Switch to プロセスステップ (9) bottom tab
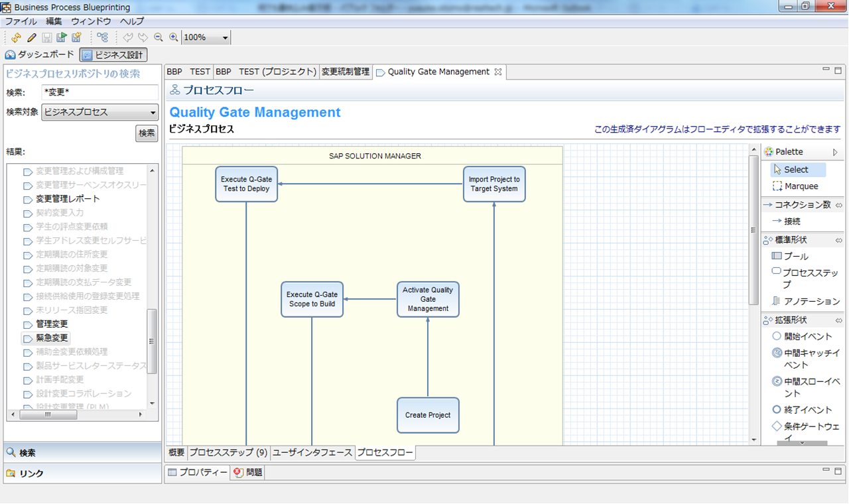This screenshot has height=504, width=849. [x=229, y=453]
